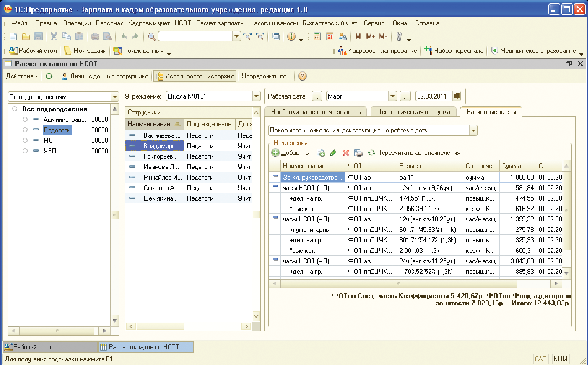588x365 pixels.
Task: Click the M memory button
Action: click(358, 37)
